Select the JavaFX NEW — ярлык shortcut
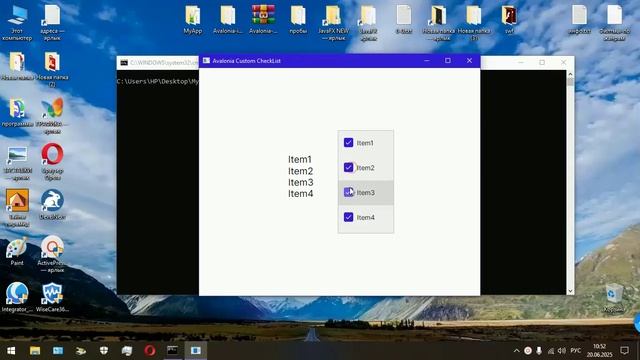 333,23
